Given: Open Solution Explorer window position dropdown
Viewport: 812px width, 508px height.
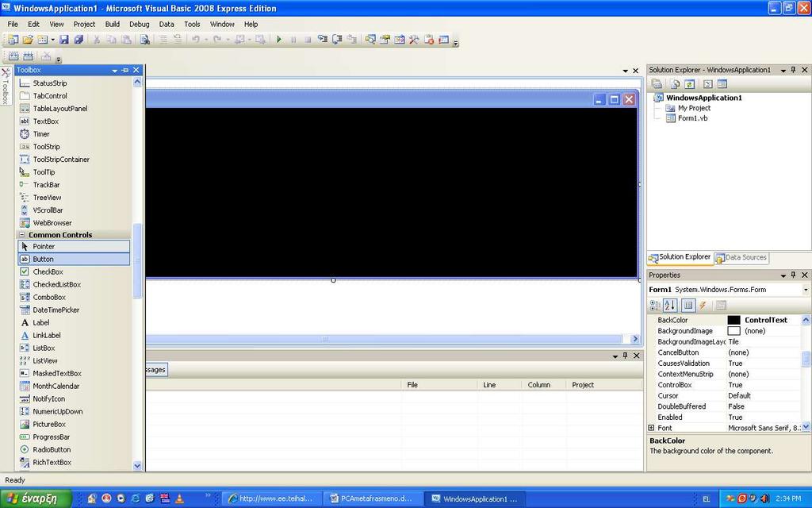Looking at the screenshot, I should point(783,70).
